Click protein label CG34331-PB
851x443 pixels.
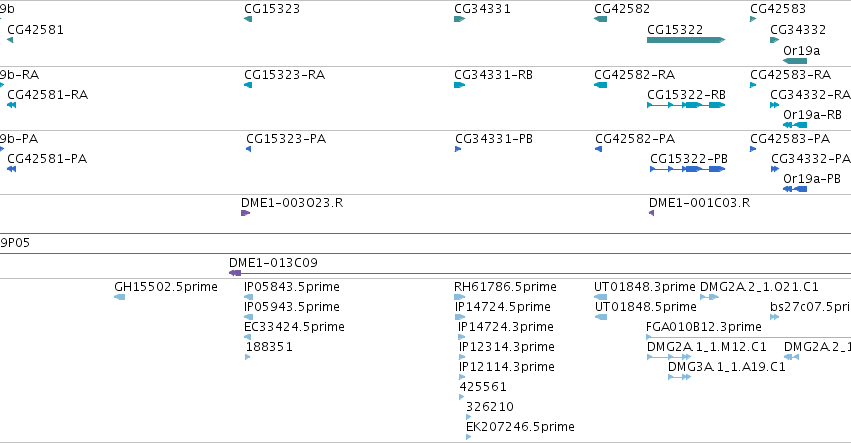(x=494, y=138)
